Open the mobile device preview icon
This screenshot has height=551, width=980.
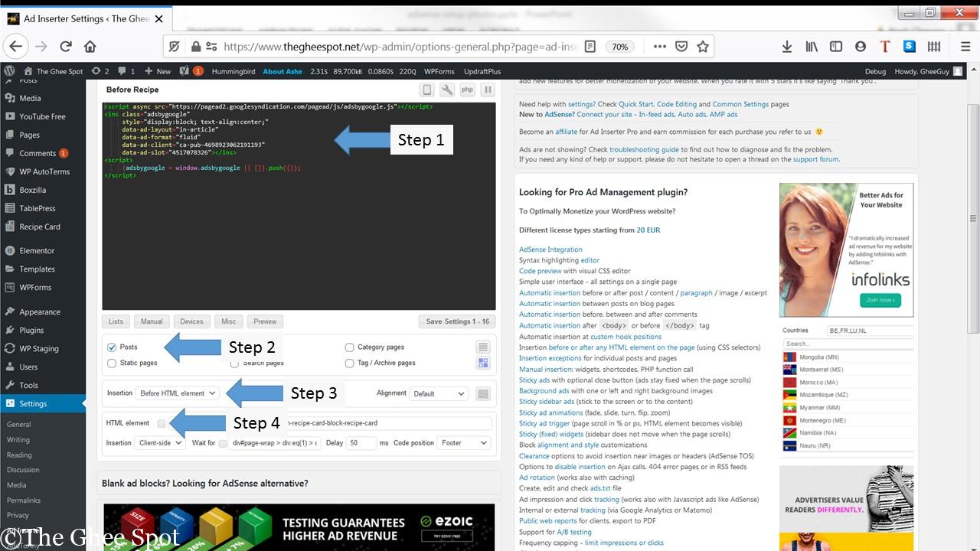[428, 90]
